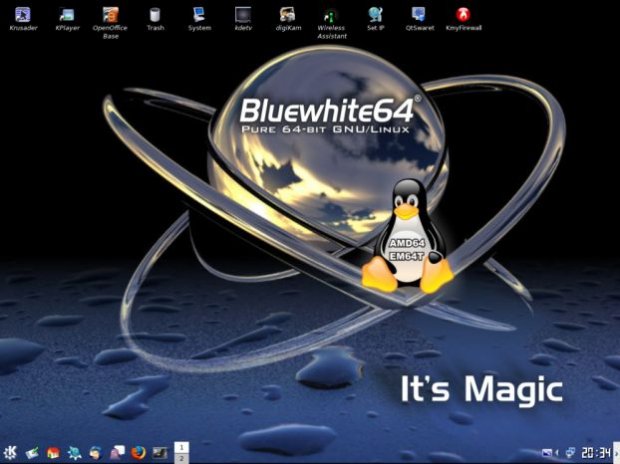Open the Home folder panel icon
This screenshot has height=464, width=620.
coord(53,452)
